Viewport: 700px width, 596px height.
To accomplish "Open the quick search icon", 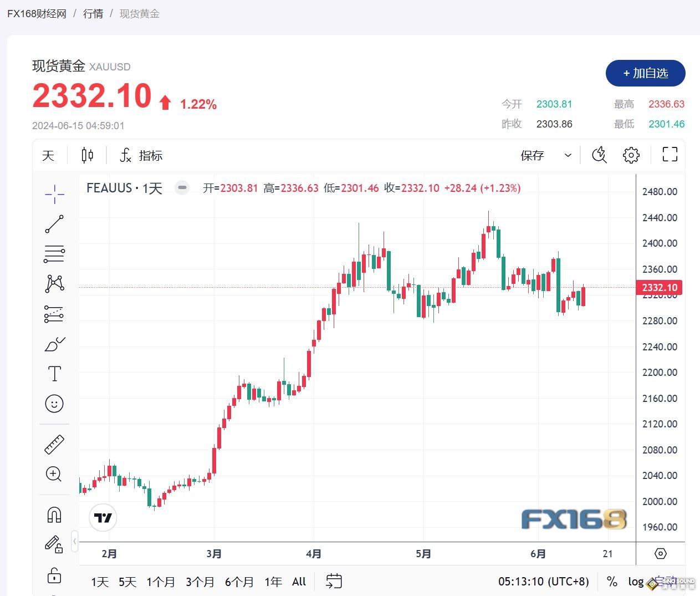I will pyautogui.click(x=600, y=155).
